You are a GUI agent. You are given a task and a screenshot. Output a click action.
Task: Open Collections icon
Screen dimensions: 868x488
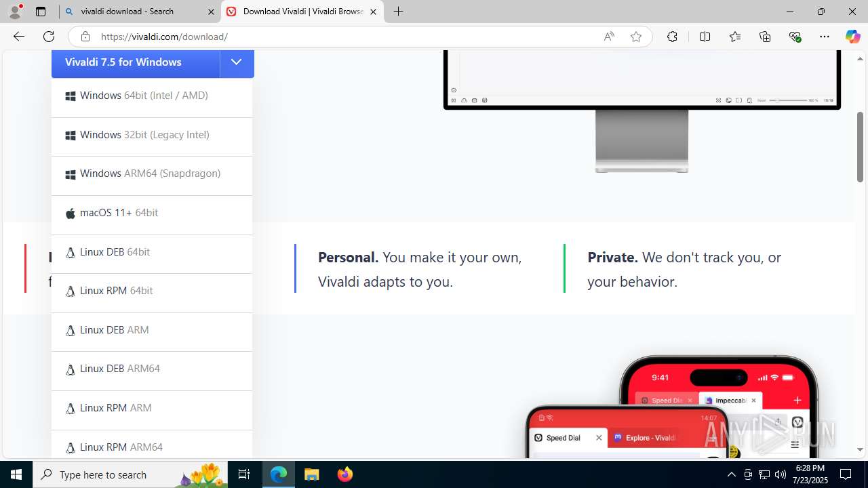click(x=765, y=37)
